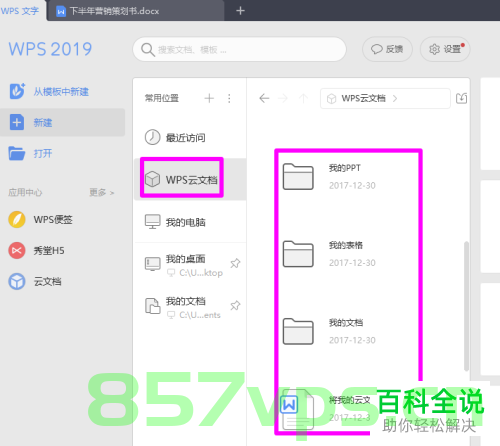This screenshot has width=500, height=446.
Task: Select 最近访问 in the locations list
Action: point(190,137)
